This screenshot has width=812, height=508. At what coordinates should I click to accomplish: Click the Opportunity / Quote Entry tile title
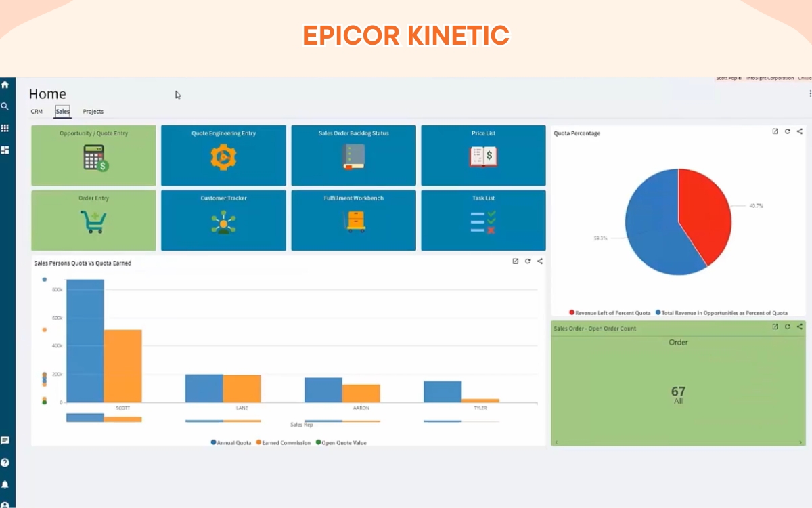click(93, 133)
